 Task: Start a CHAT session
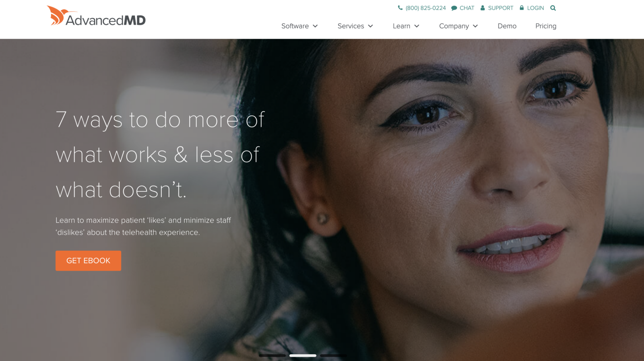[x=467, y=8]
